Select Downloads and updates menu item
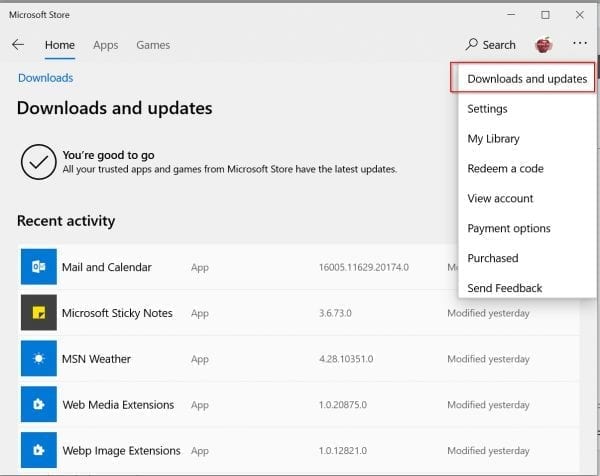 526,78
